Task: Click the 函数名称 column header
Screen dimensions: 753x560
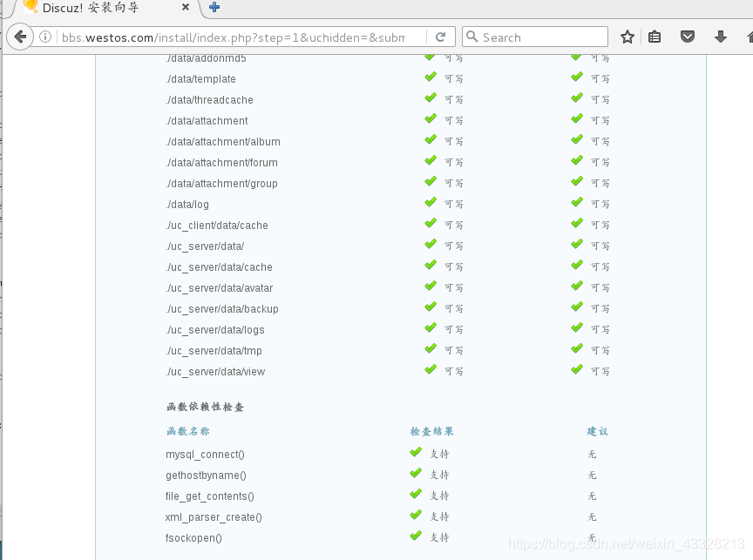Action: (187, 431)
